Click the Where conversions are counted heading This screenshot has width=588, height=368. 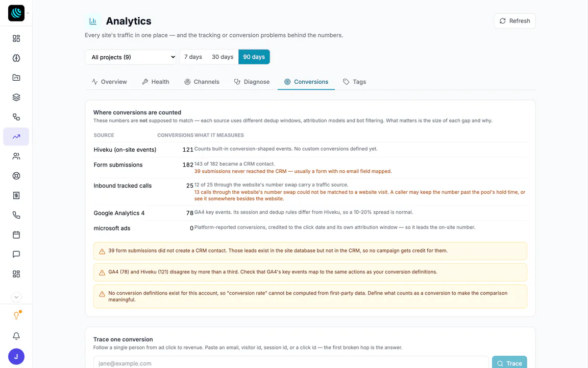[137, 112]
